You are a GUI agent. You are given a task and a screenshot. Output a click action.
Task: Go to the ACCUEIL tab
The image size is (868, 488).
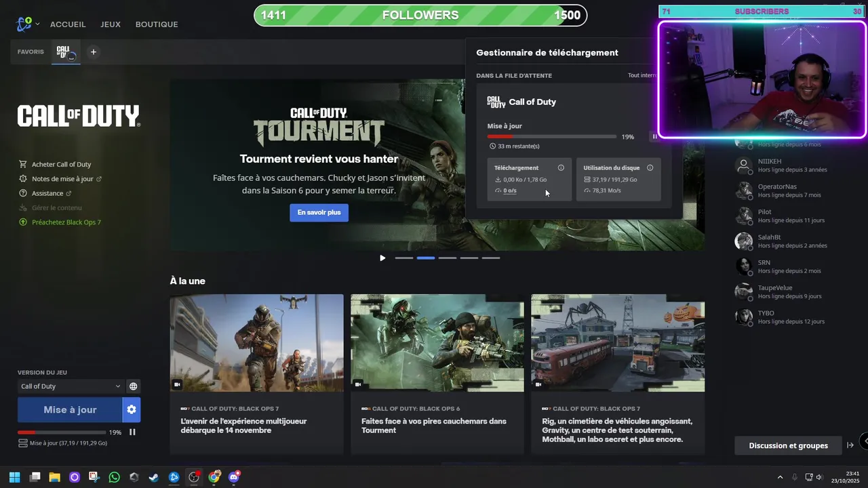(x=68, y=24)
